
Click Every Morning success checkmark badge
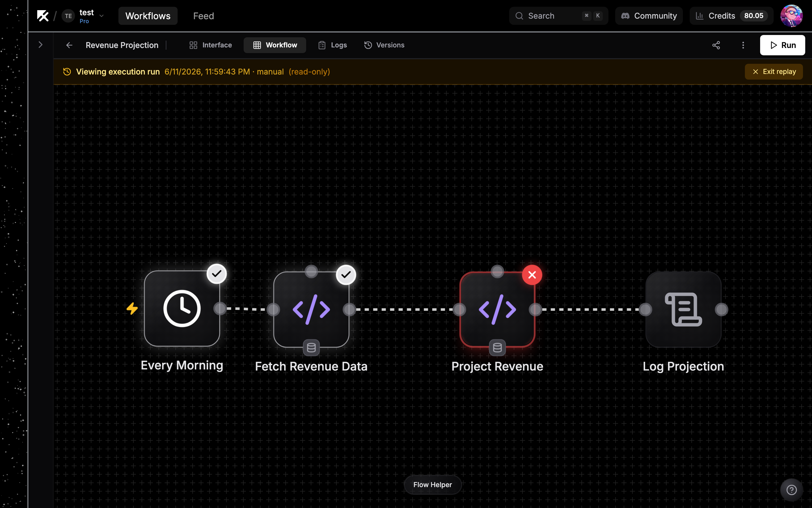217,273
